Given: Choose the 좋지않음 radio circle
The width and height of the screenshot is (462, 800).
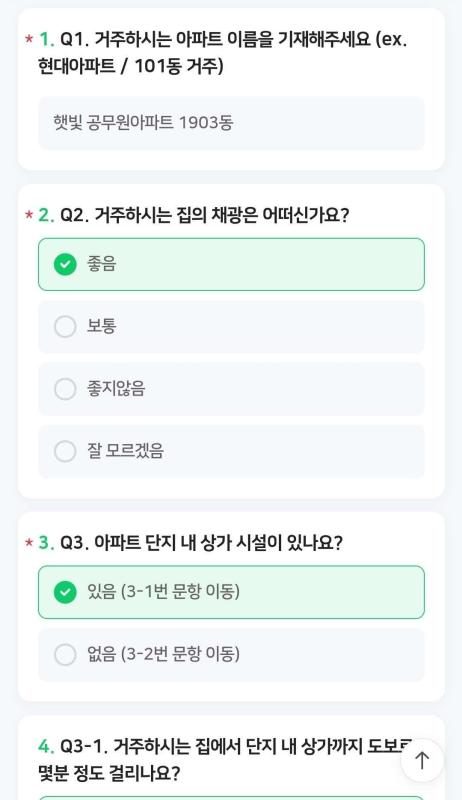Looking at the screenshot, I should [x=65, y=389].
